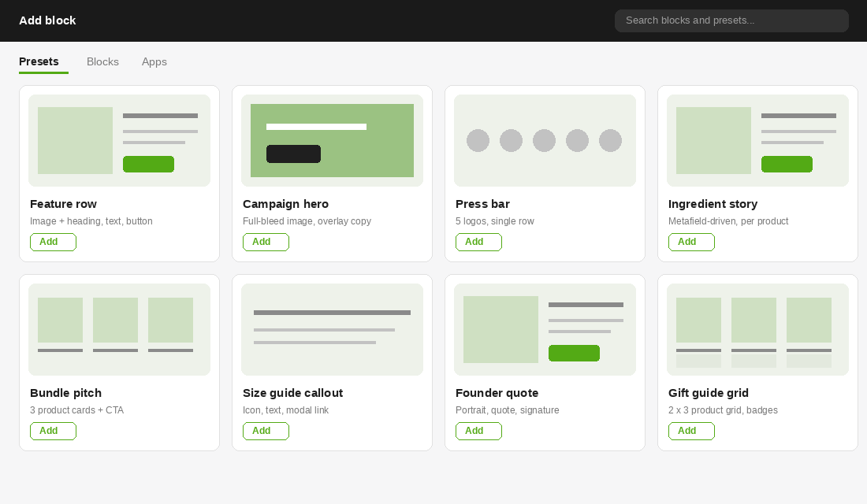Click 'Icon, text, modal link' description
Viewport: 867px width, 504px height.
pos(286,410)
